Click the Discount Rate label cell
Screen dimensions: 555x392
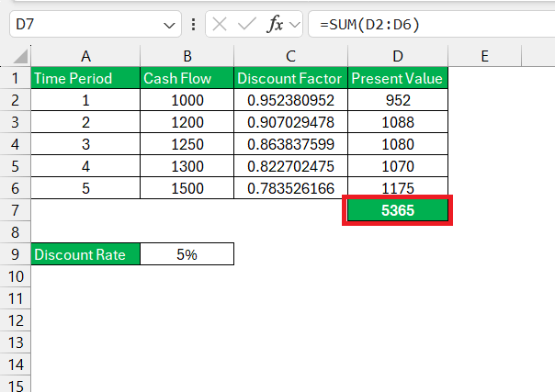(85, 254)
